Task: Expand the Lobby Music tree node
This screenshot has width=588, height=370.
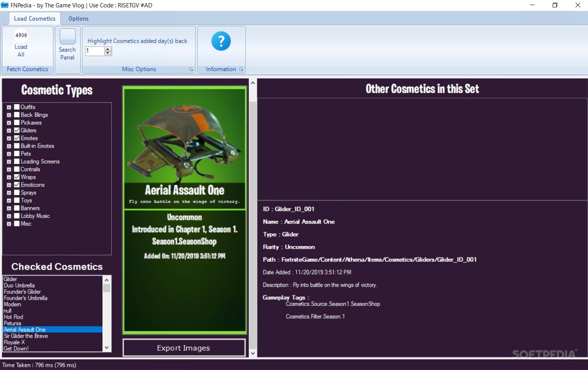Action: click(x=9, y=216)
